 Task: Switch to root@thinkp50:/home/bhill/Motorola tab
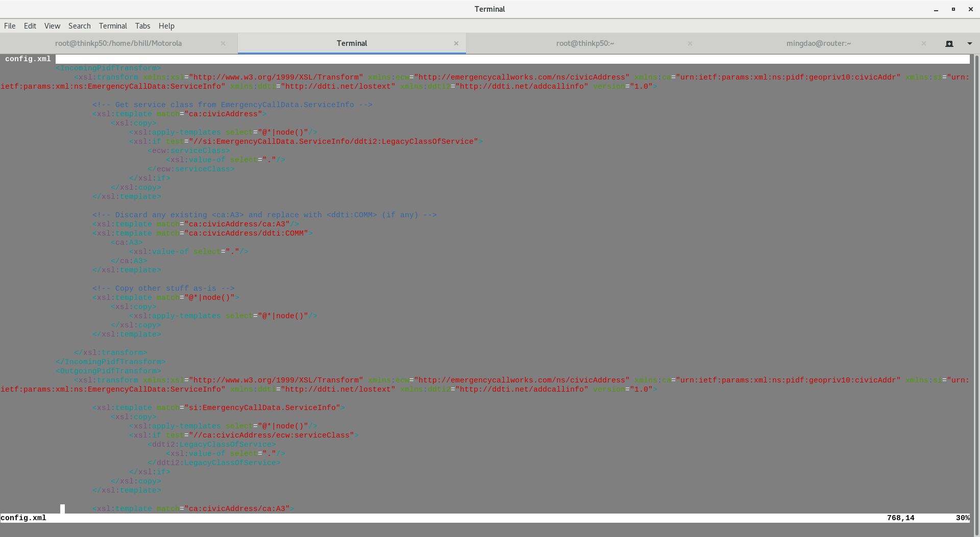click(x=118, y=43)
